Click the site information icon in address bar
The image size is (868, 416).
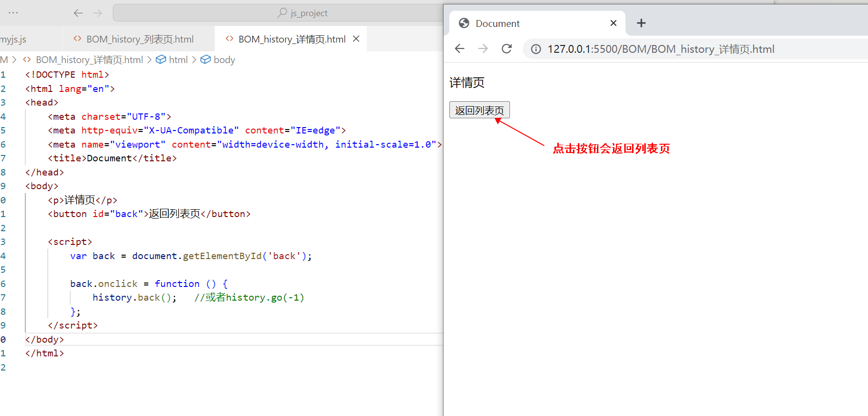[536, 49]
